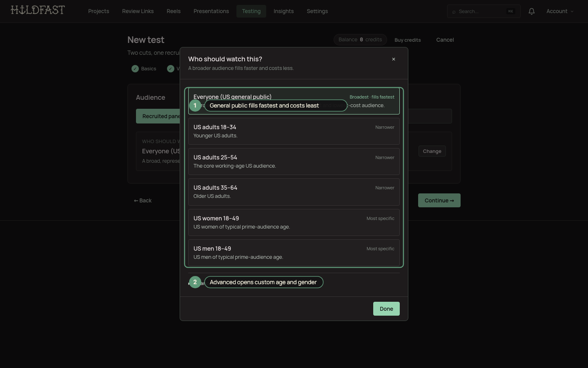Switch to Reels
The width and height of the screenshot is (588, 368).
click(x=174, y=11)
